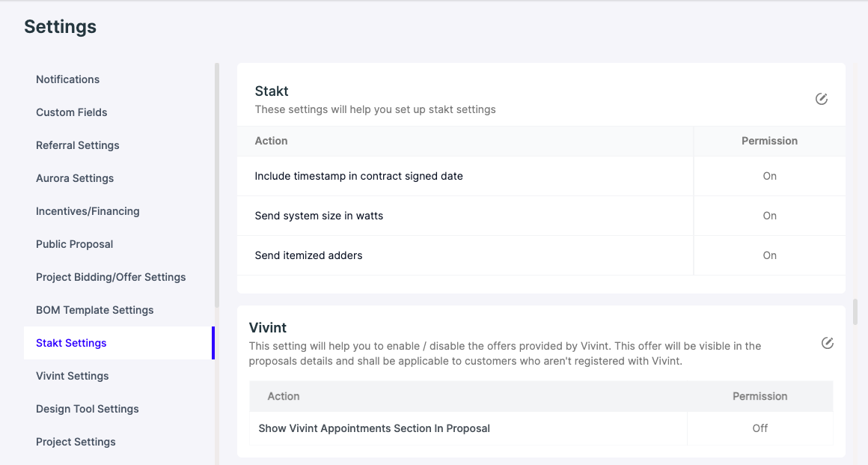Image resolution: width=868 pixels, height=465 pixels.
Task: Open Project Bidding/Offer Settings
Action: click(x=111, y=277)
